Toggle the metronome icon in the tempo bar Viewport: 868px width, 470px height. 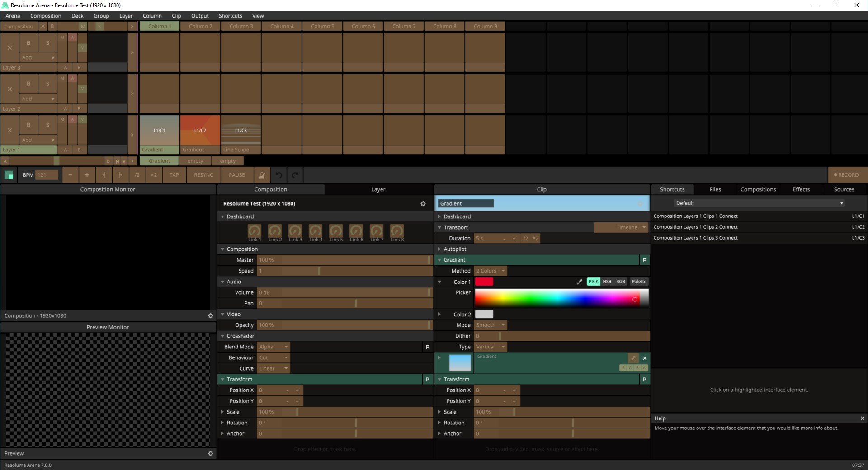tap(262, 175)
